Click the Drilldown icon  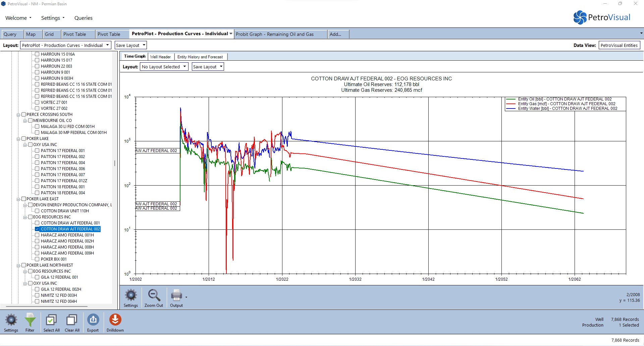click(115, 321)
